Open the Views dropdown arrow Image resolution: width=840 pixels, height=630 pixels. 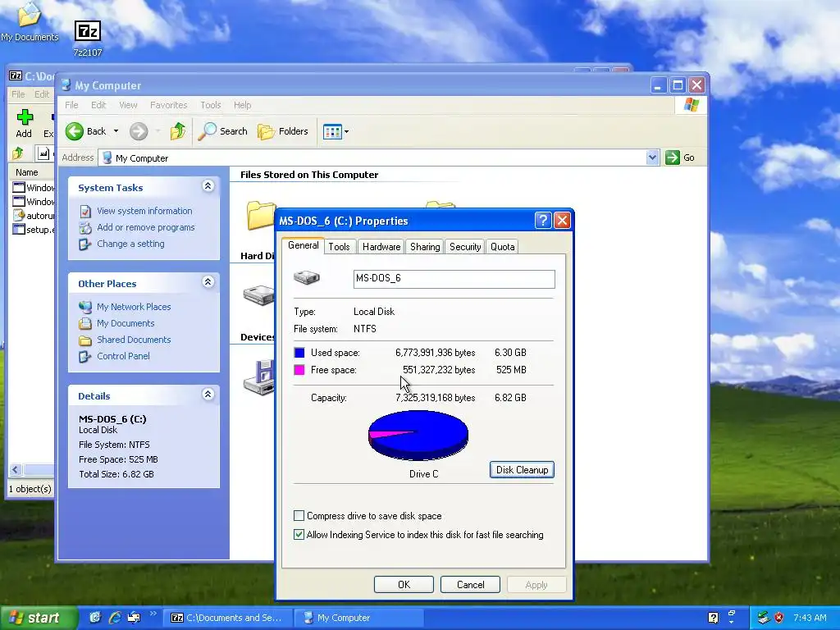(347, 131)
